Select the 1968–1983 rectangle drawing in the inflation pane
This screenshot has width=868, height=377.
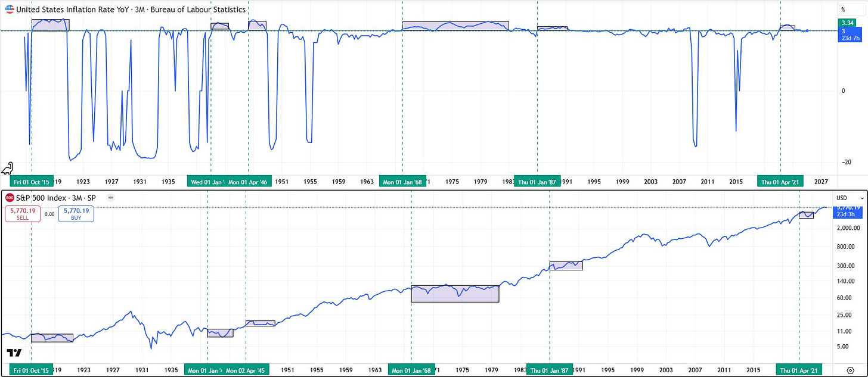(455, 26)
